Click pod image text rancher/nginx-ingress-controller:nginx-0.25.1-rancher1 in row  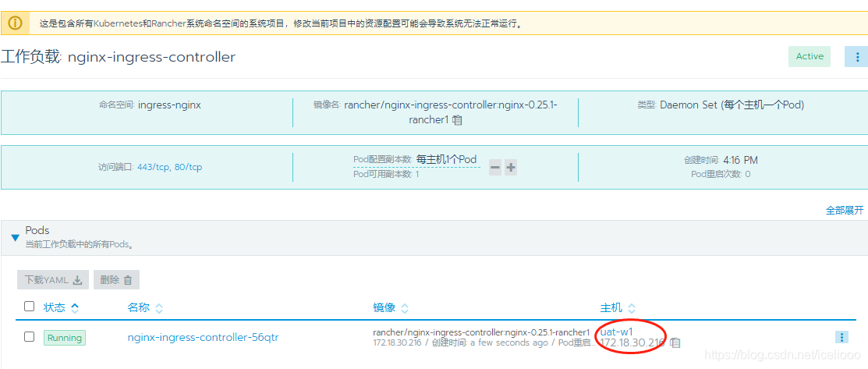click(481, 332)
